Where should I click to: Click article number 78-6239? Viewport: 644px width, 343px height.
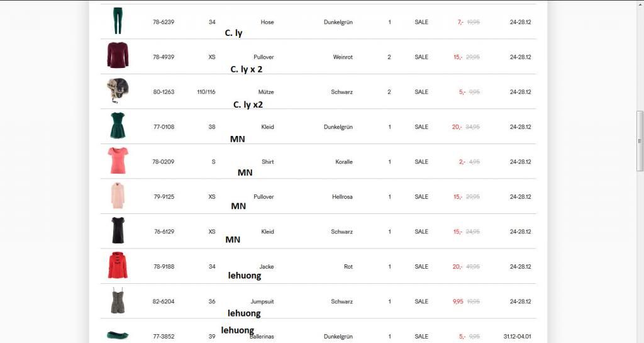pyautogui.click(x=164, y=22)
